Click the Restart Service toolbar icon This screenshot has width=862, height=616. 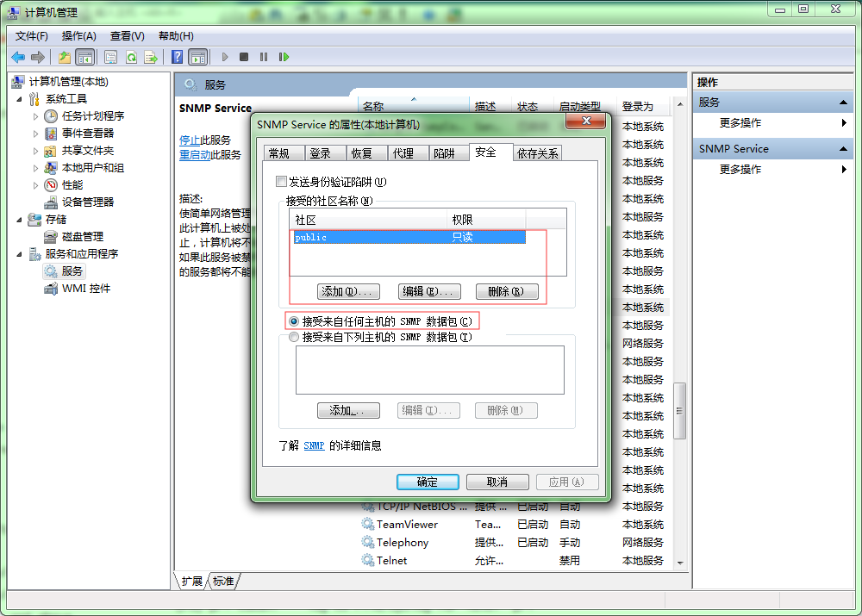(284, 57)
